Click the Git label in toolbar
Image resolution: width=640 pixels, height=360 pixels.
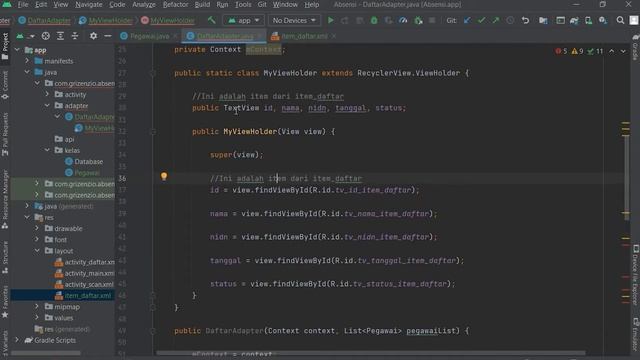coord(451,20)
